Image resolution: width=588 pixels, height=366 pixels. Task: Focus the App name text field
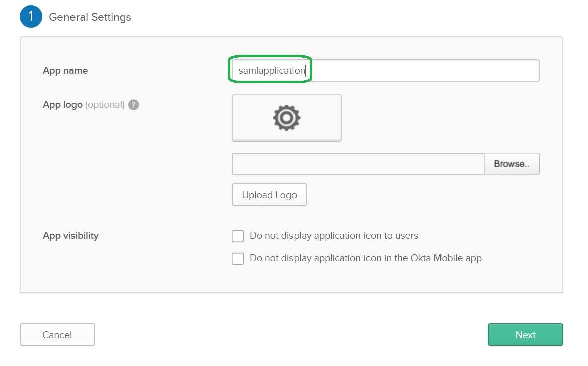423,71
